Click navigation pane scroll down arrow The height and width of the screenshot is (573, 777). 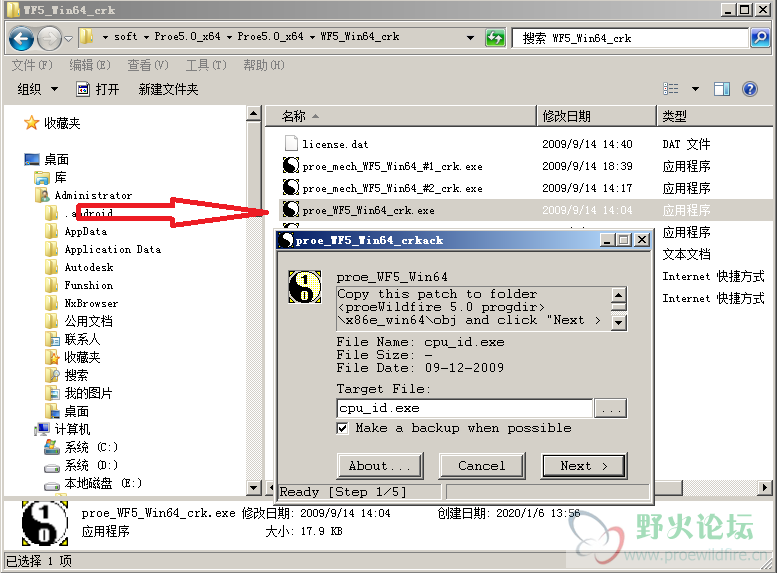254,488
